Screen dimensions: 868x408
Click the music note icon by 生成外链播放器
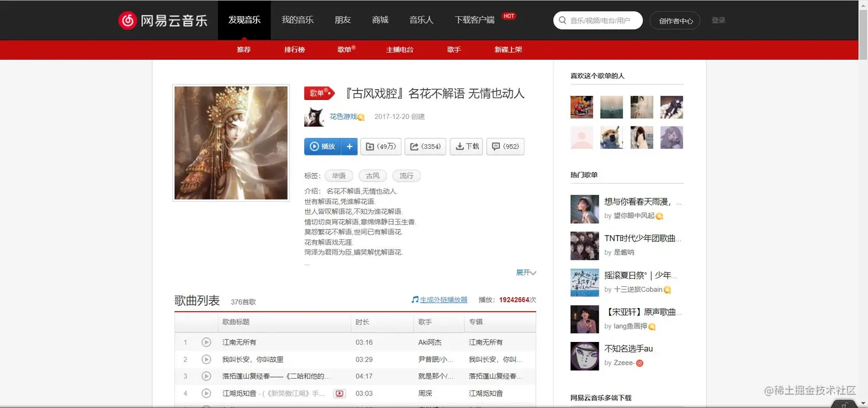click(x=415, y=299)
